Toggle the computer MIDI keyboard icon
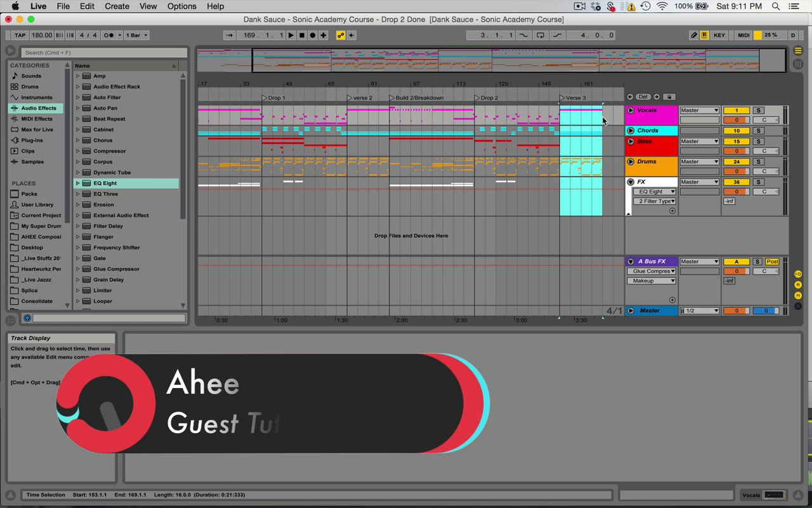The width and height of the screenshot is (812, 508). [x=704, y=36]
